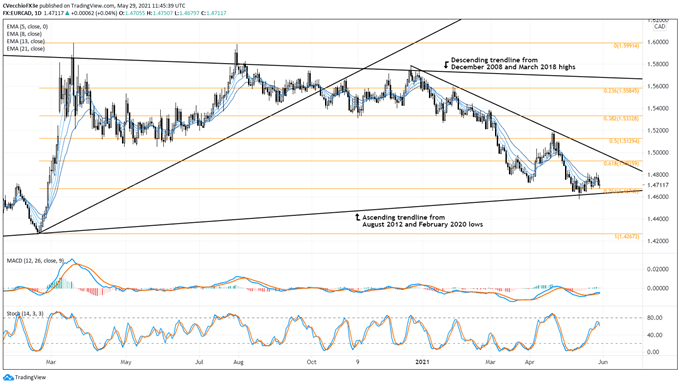Select the EMA (21, close) indicator label
Viewport: 680px width, 385px height.
[x=26, y=49]
